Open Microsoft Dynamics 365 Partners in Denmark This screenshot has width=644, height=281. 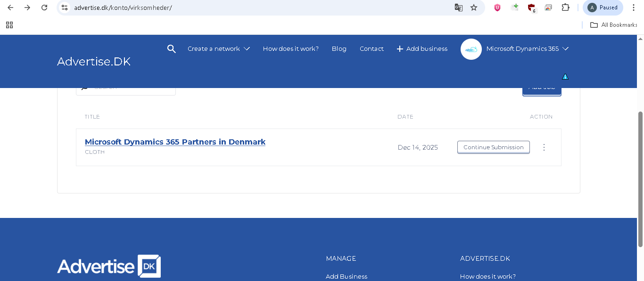[175, 142]
